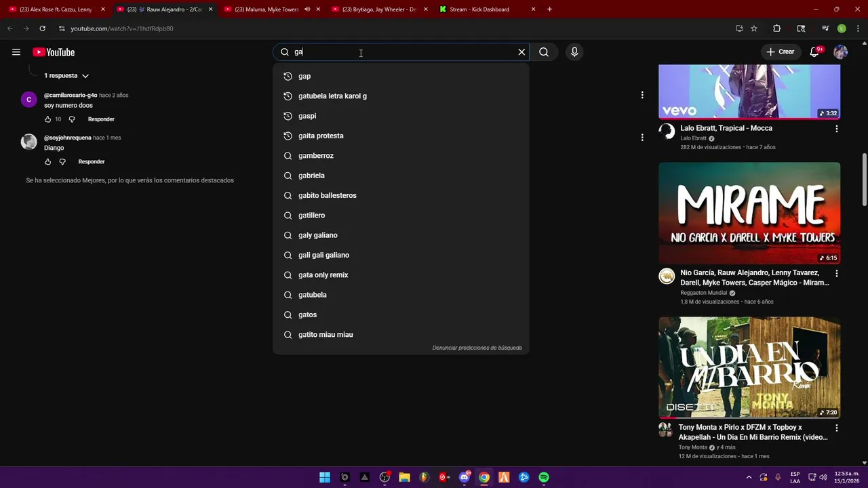Screen dimensions: 868x488
Task: Dislike the 'soy numero doos' comment
Action: [x=72, y=119]
